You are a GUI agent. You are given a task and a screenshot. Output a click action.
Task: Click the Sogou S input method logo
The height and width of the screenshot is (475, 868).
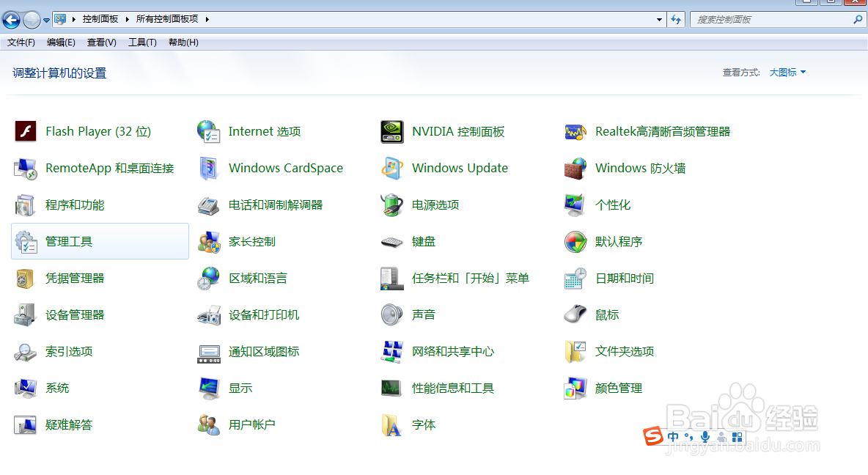coord(653,436)
